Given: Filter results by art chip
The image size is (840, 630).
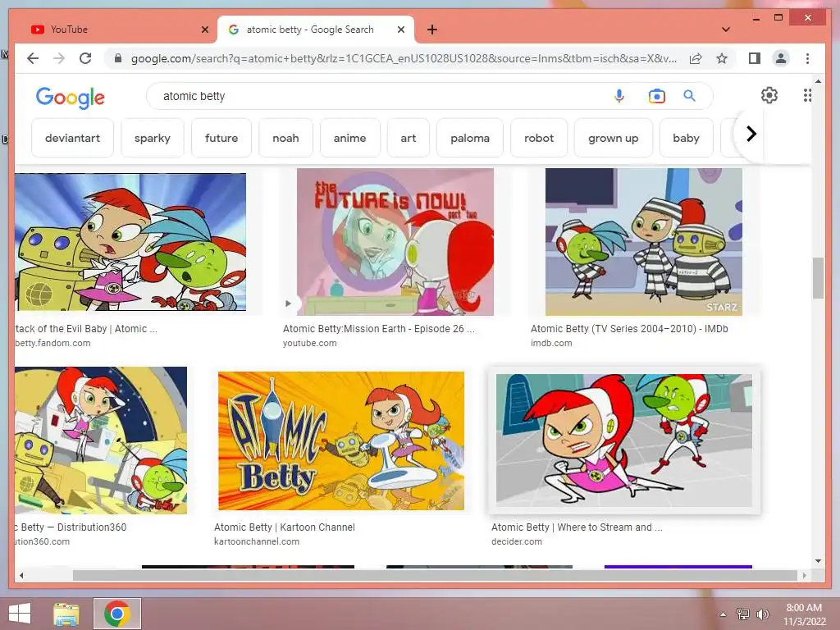Looking at the screenshot, I should 409,138.
